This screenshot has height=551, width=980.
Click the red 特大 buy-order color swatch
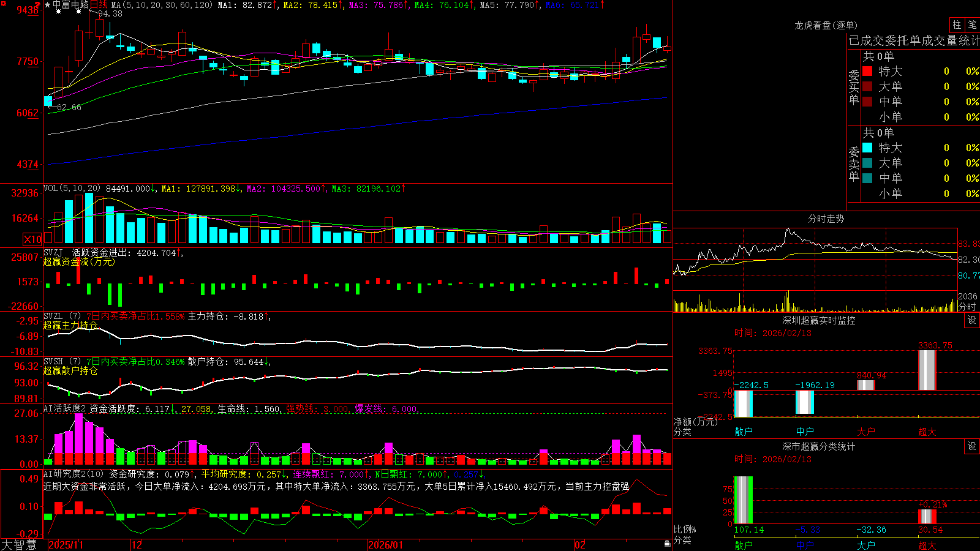(x=867, y=71)
